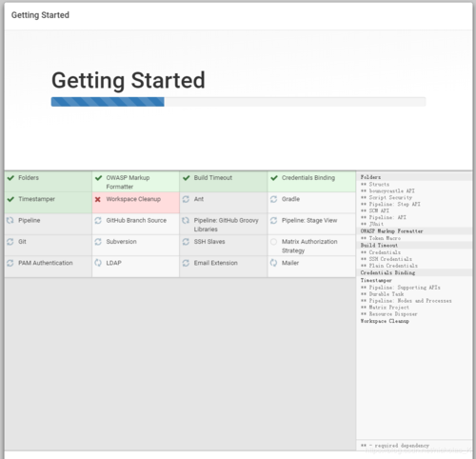Viewport: 476px width, 459px height.
Task: Select the Subversion plugin entry
Action: coord(136,246)
